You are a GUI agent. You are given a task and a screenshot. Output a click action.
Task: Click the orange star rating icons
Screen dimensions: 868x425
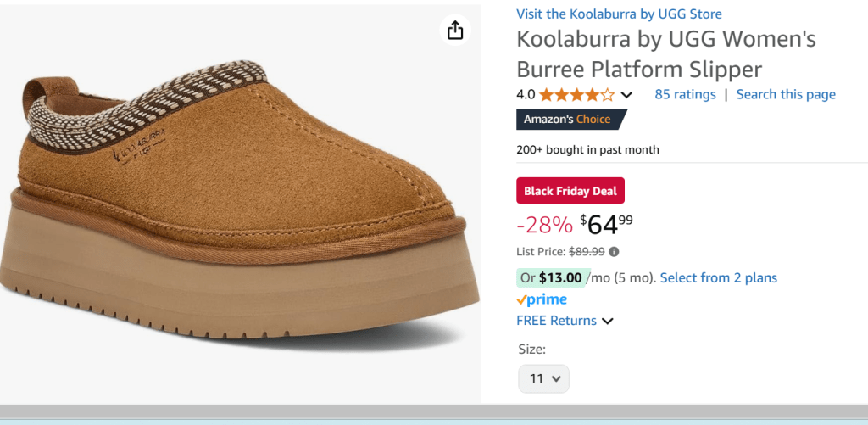pos(576,94)
